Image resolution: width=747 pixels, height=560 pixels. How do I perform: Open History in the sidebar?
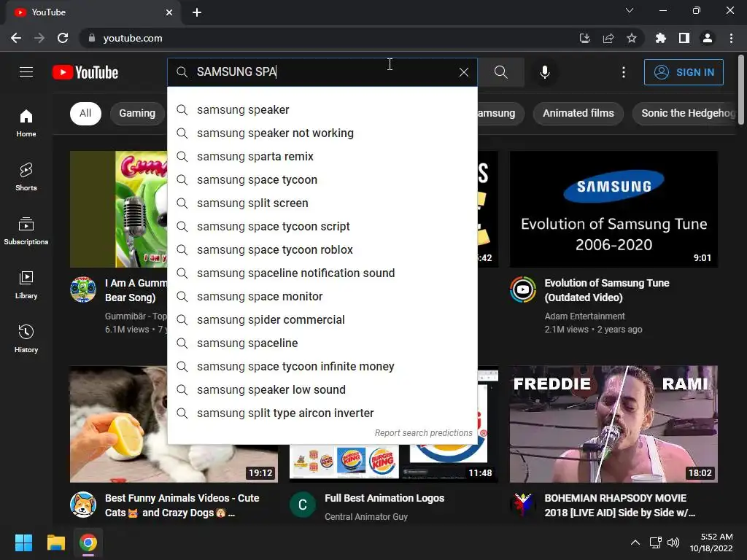coord(26,338)
